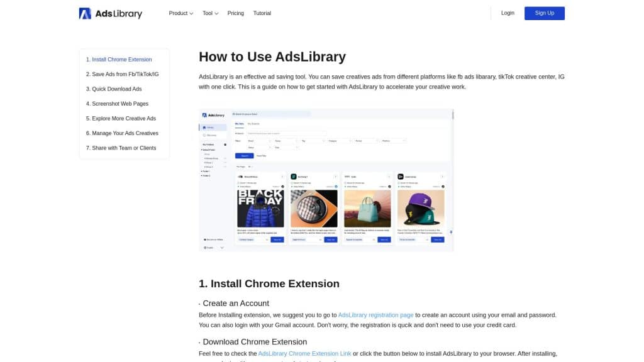Jump to Manage Your Ads Creatives

(122, 133)
